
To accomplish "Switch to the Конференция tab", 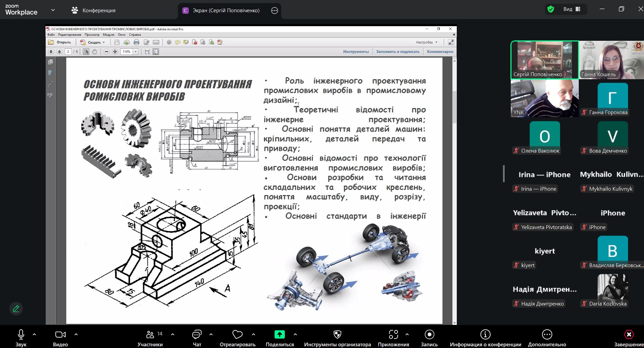I will [x=93, y=11].
